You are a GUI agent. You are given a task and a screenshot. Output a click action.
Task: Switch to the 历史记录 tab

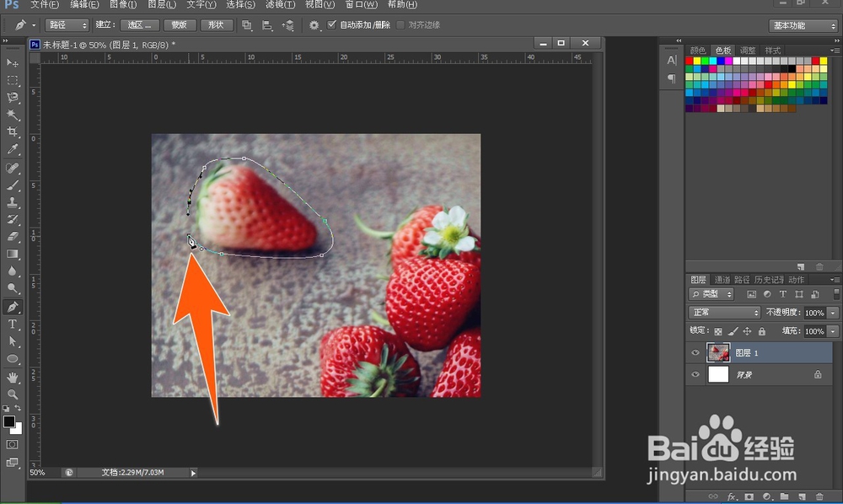point(770,280)
